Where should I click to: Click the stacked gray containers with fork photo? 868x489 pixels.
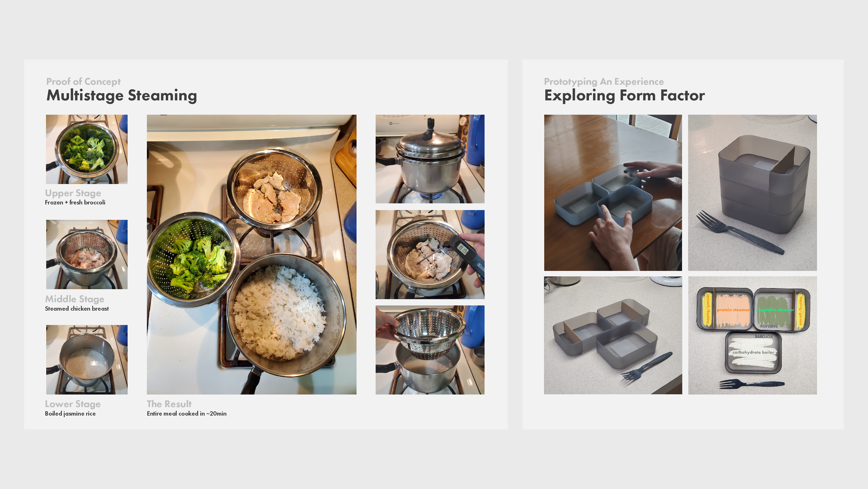752,193
